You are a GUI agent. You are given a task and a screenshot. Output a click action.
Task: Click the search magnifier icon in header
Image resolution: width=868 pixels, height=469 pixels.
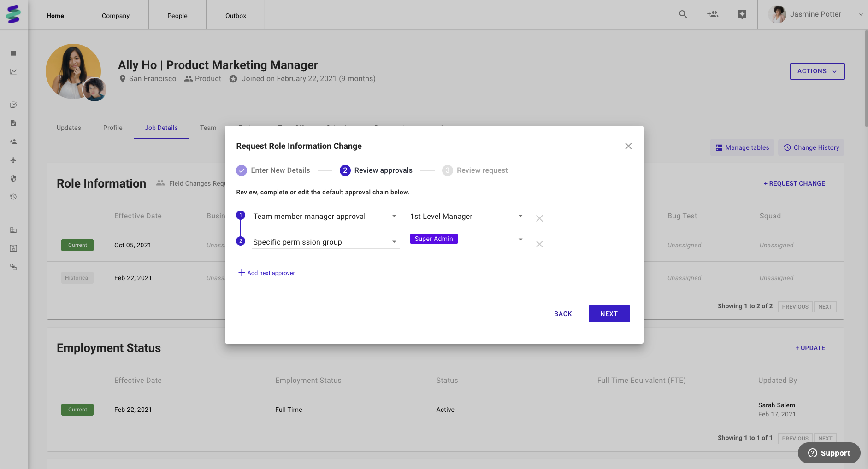(683, 14)
